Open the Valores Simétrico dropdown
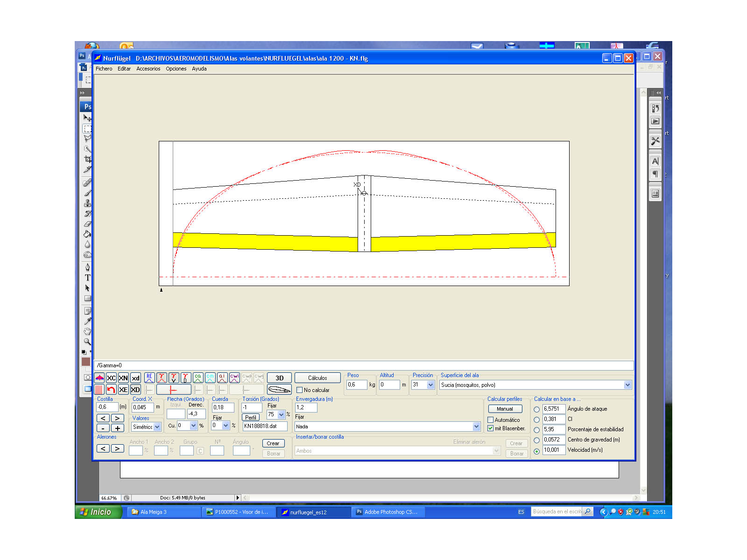Image resolution: width=747 pixels, height=560 pixels. point(157,427)
